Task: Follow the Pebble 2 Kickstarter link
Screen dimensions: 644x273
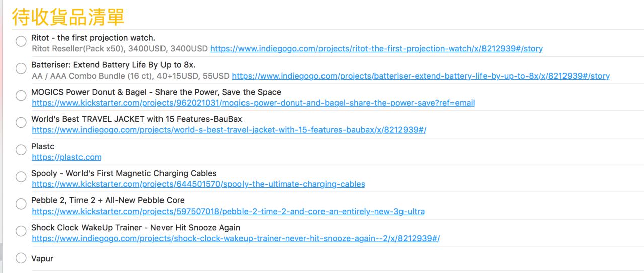Action: [x=228, y=212]
